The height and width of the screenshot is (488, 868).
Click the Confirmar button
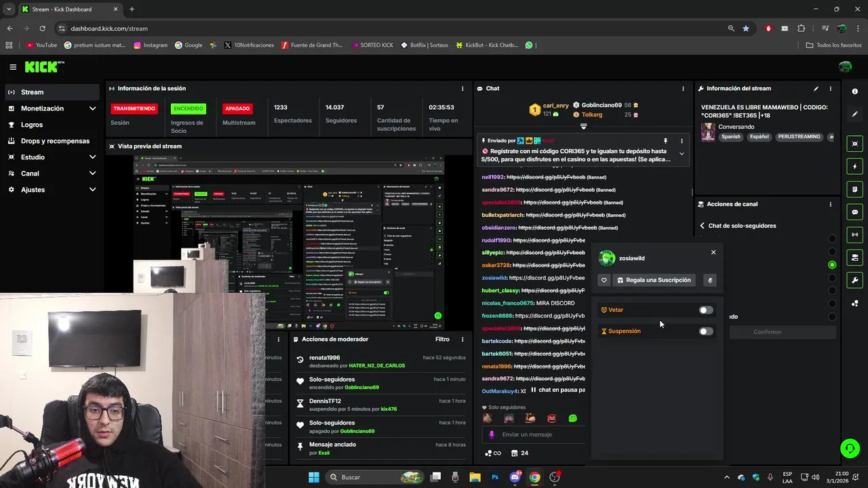768,332
